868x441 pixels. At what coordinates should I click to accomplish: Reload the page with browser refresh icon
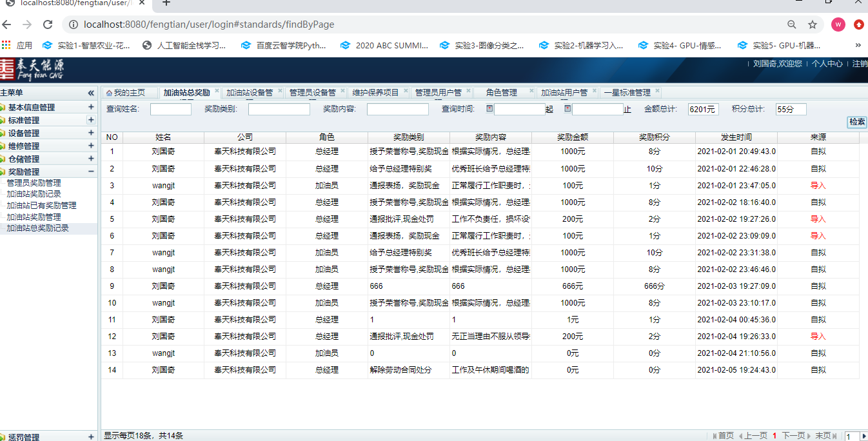[47, 24]
